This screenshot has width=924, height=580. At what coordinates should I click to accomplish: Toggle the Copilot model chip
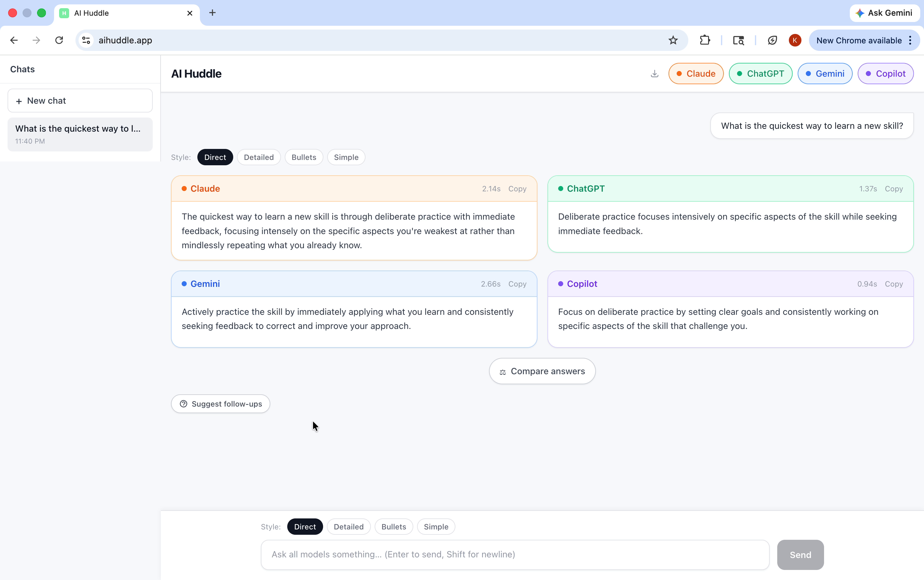[885, 74]
